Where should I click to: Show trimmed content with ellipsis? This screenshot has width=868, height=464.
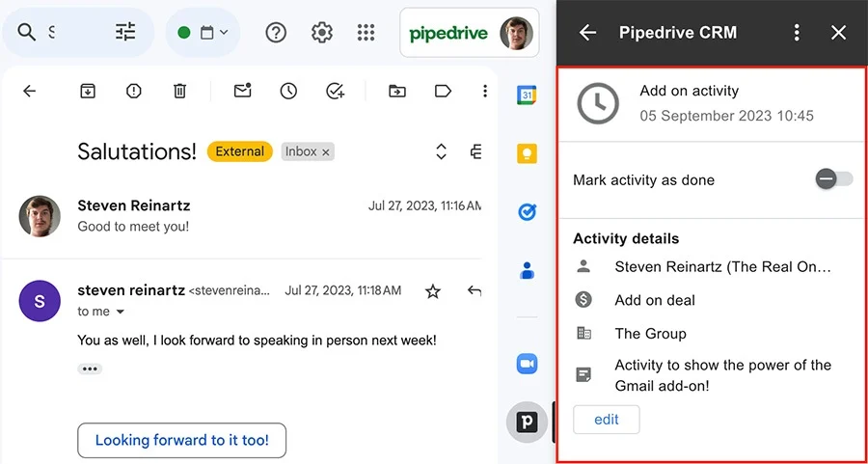click(90, 368)
